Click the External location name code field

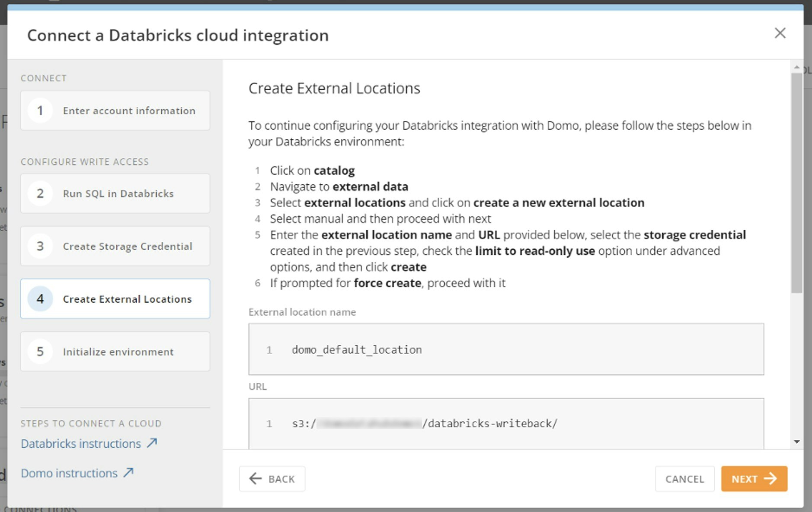506,349
